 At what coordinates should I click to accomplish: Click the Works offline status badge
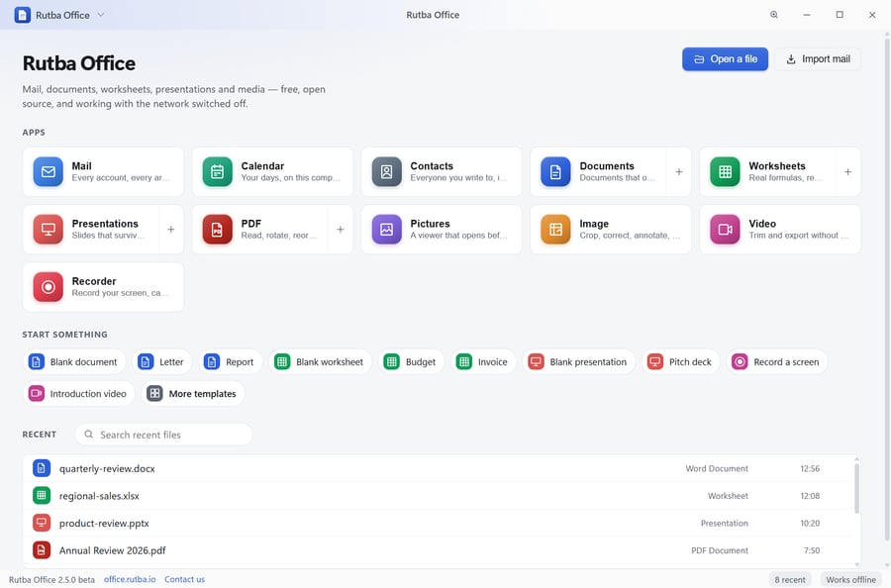coord(850,579)
